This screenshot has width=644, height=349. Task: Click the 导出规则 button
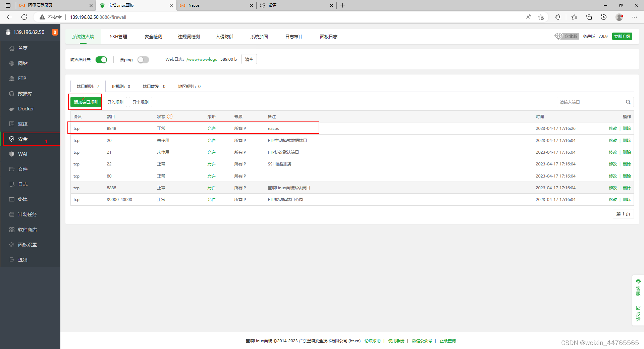pyautogui.click(x=141, y=102)
